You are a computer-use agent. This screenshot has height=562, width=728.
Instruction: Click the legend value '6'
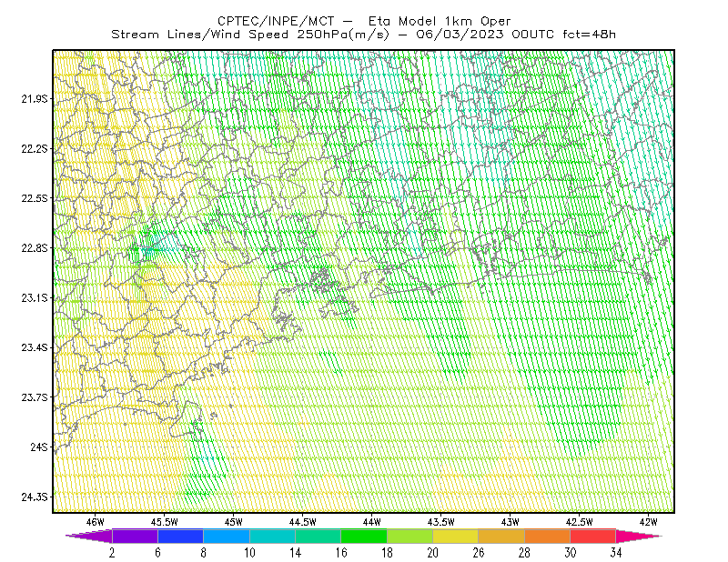157,553
